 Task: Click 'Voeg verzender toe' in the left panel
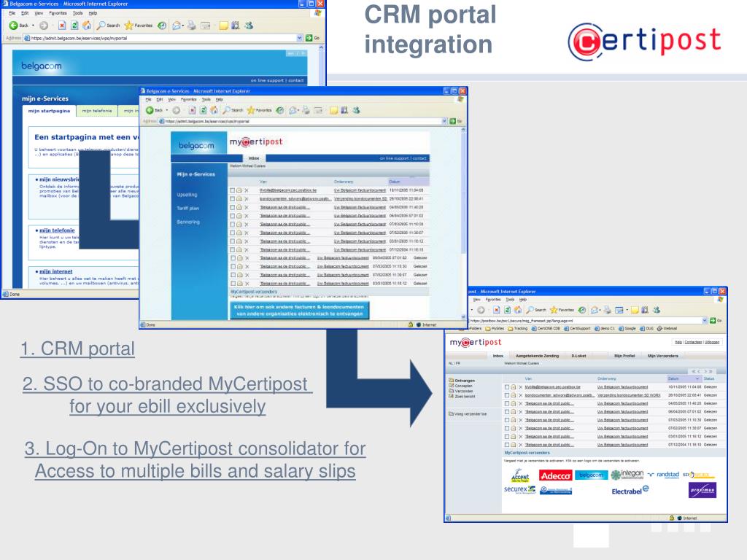click(x=468, y=414)
